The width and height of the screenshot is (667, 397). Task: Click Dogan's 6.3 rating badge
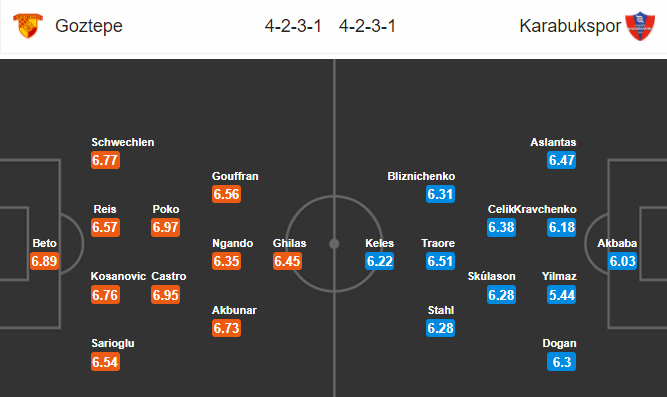(x=562, y=362)
